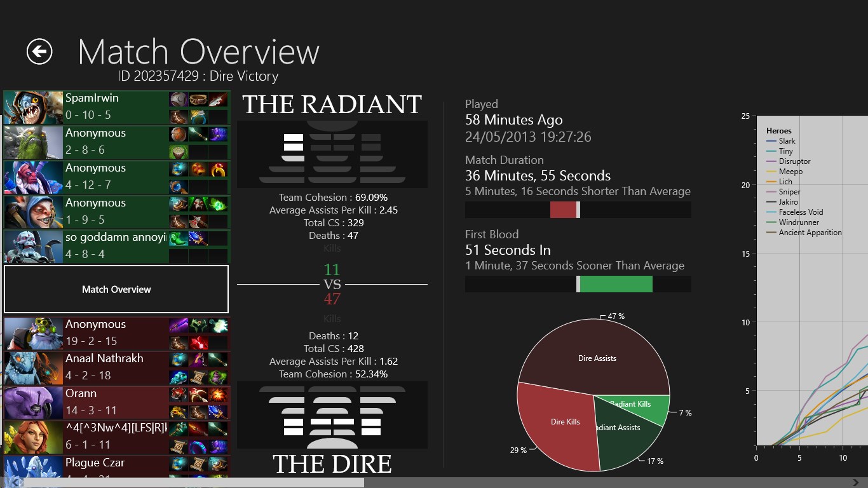Click the golden claw item in Orann's inventory
This screenshot has width=868, height=488.
point(179,412)
